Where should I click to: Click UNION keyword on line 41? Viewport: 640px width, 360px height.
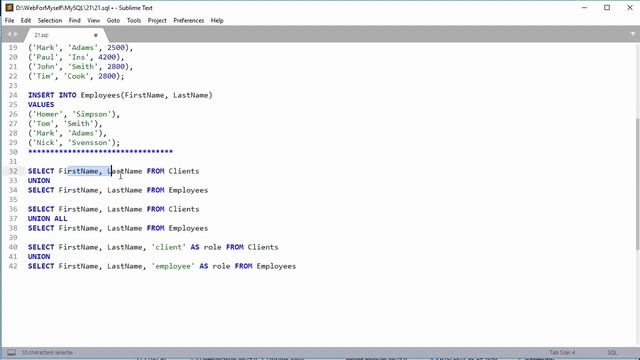point(39,256)
